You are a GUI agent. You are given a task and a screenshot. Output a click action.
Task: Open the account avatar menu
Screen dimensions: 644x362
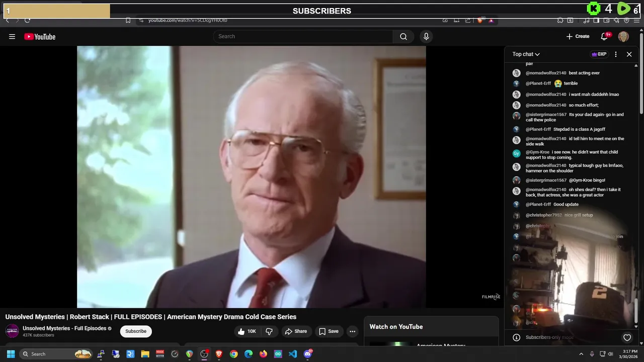click(623, 36)
